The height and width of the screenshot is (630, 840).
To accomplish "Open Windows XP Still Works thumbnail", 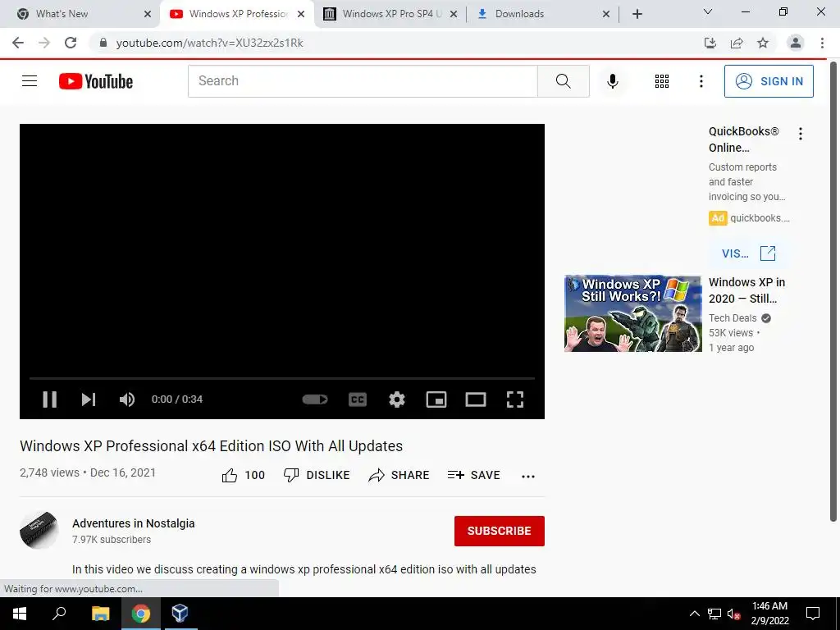I will 632,313.
